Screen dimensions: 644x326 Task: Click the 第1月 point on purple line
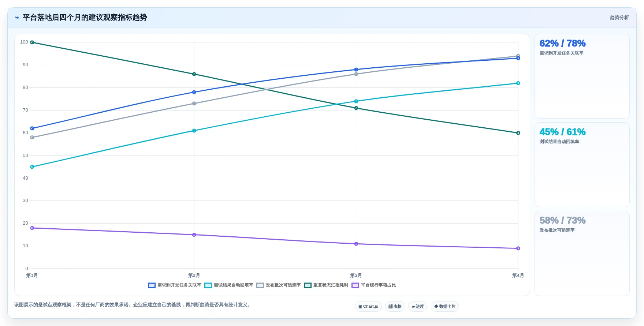32,228
